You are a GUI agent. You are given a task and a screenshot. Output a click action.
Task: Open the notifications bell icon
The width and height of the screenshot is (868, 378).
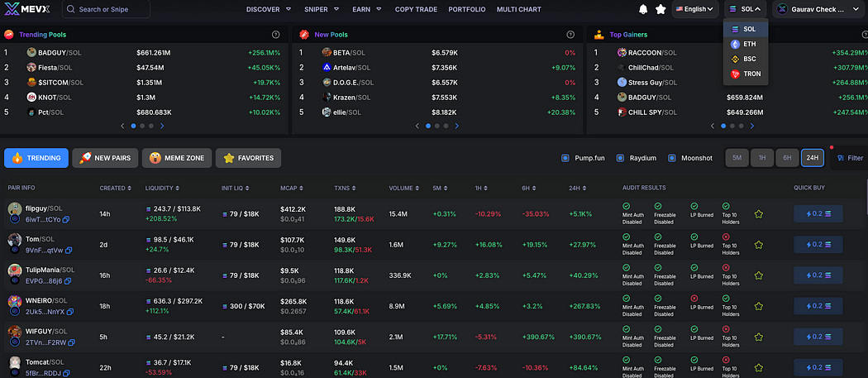tap(643, 9)
